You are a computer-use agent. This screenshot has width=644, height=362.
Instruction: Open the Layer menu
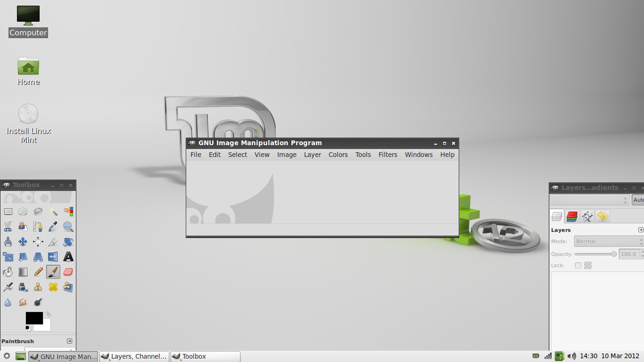313,155
